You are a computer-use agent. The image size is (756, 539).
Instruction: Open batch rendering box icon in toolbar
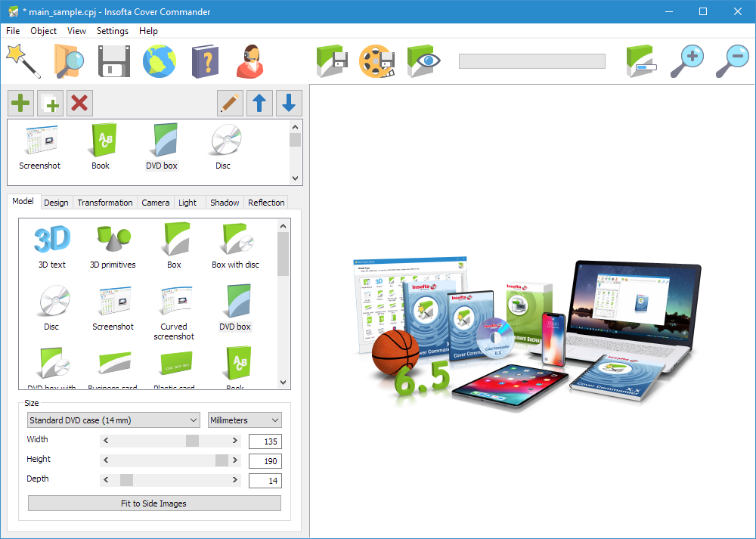coord(641,61)
